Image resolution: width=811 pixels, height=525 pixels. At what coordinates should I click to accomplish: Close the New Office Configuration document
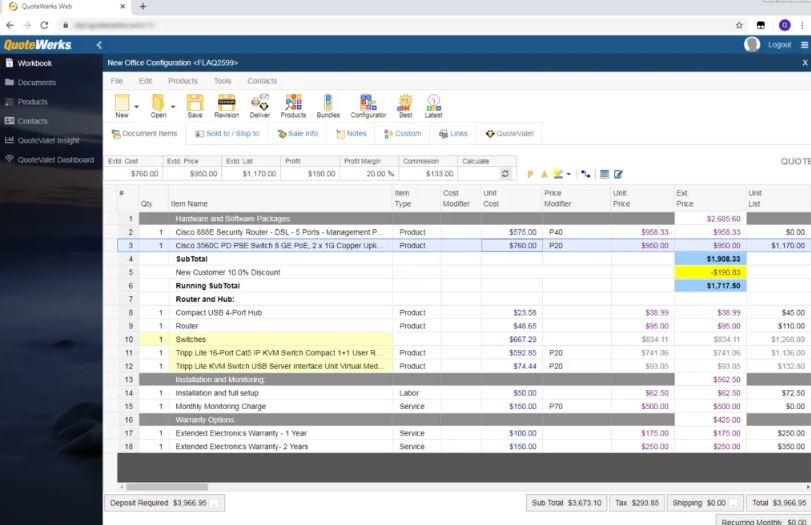805,63
